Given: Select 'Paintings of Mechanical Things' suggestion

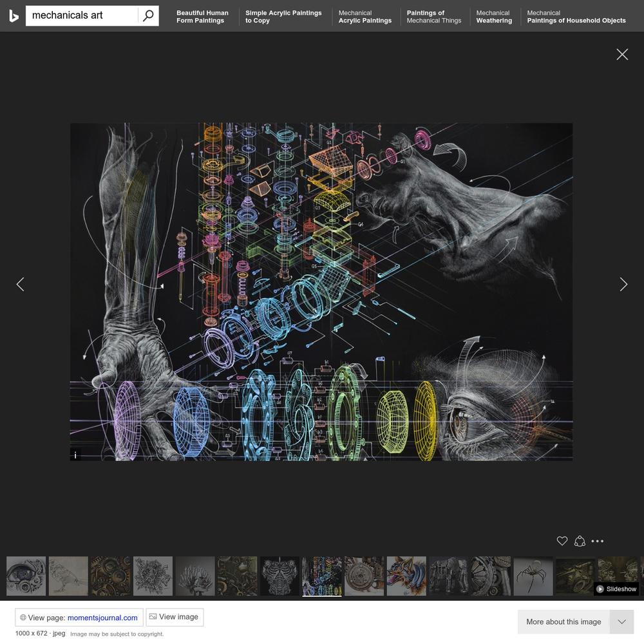Looking at the screenshot, I should 433,17.
